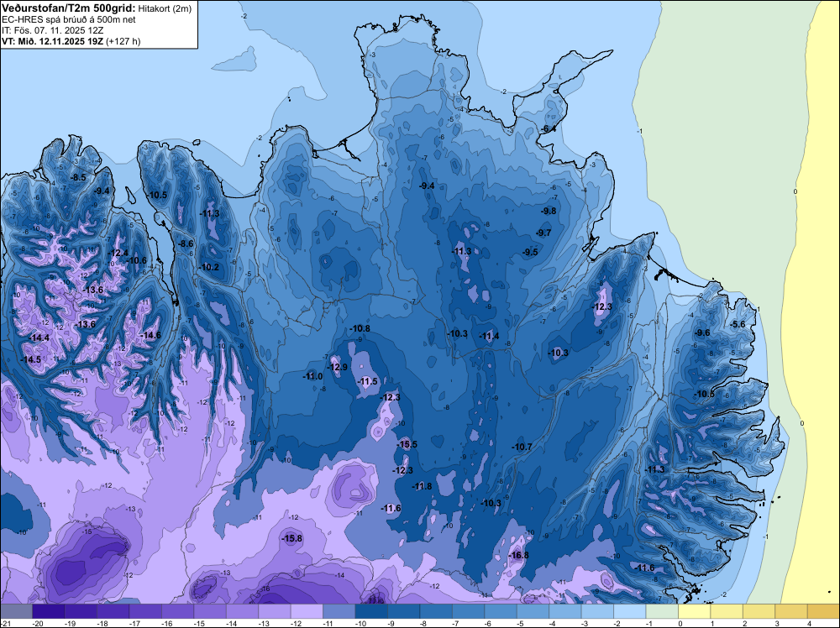Image resolution: width=840 pixels, height=628 pixels.
Task: Click the -14 legend color swatch
Action: point(242,611)
